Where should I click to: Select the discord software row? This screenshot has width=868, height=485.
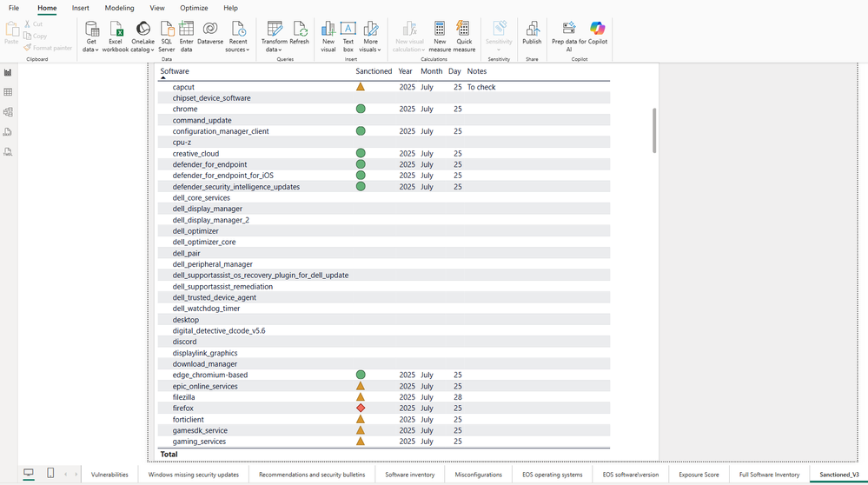click(x=384, y=342)
